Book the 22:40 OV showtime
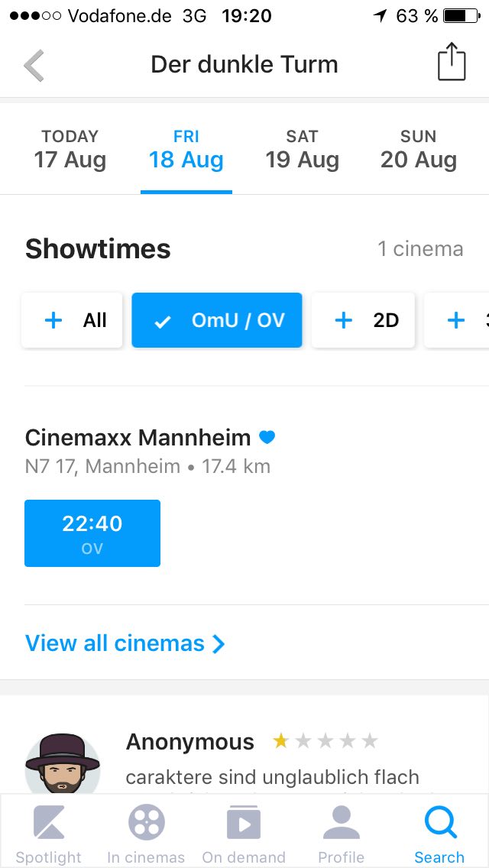This screenshot has height=868, width=489. coord(92,533)
